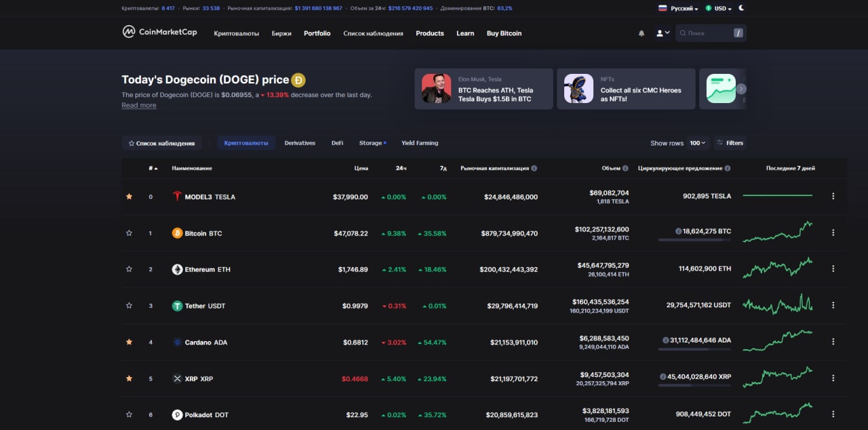Open Криптовалюты in the top navigation
The image size is (868, 430).
click(x=237, y=33)
